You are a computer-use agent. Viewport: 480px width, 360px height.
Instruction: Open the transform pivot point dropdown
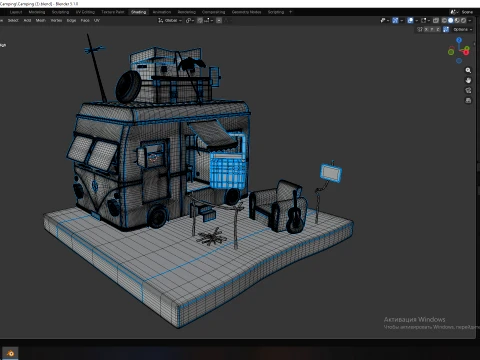point(190,21)
